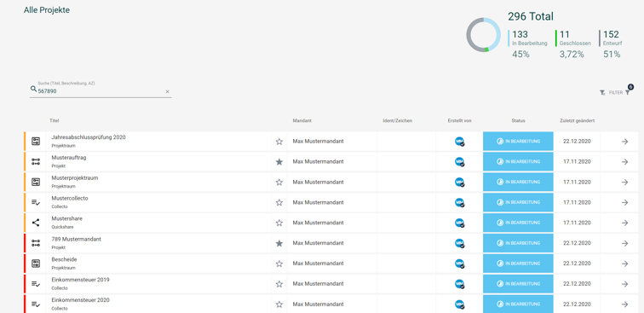644x313 pixels.
Task: Open the Einkommensteuer 2019 project title
Action: coord(80,280)
